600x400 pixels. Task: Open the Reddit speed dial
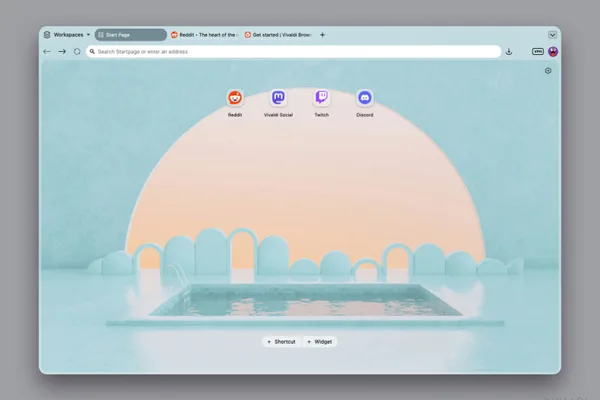coord(235,98)
